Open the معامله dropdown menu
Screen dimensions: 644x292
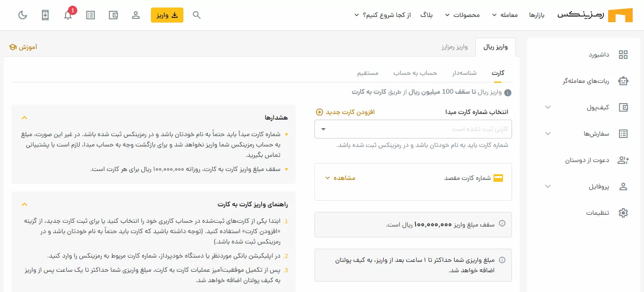point(504,15)
